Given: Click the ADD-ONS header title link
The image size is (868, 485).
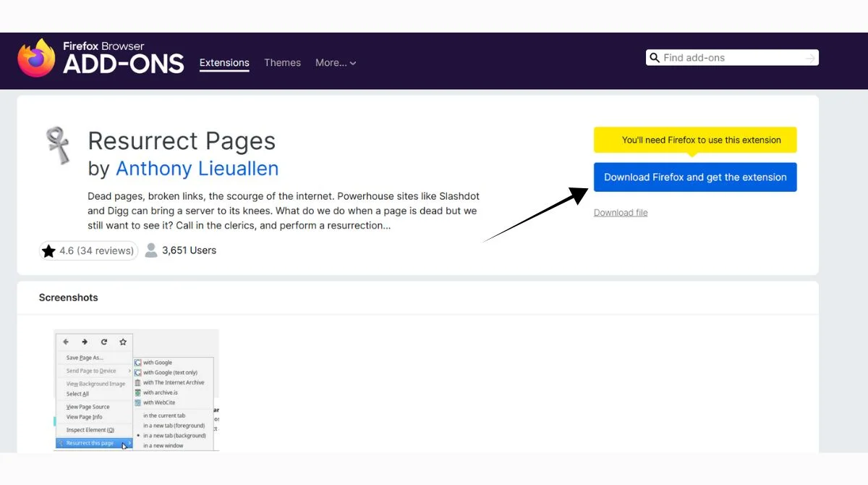Looking at the screenshot, I should pyautogui.click(x=124, y=64).
